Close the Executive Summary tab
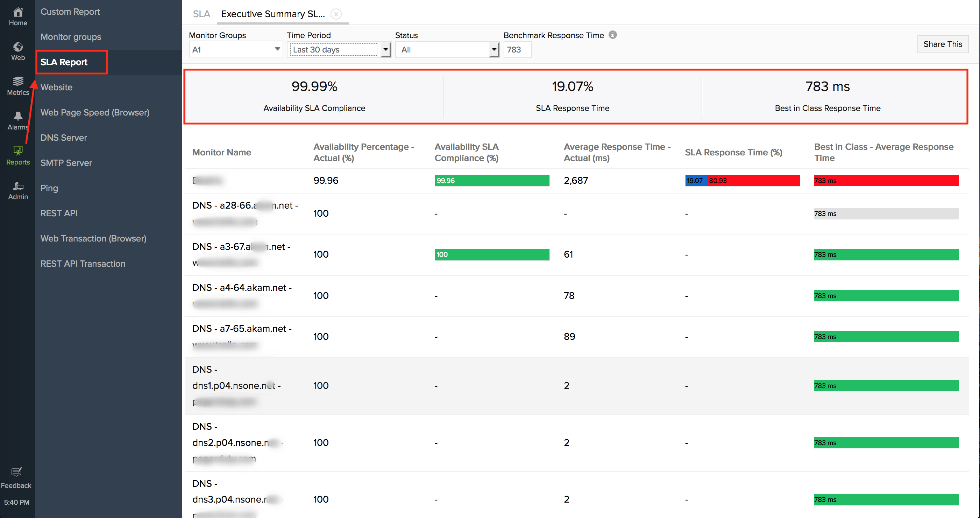Screen dimensions: 980x518 [335, 14]
